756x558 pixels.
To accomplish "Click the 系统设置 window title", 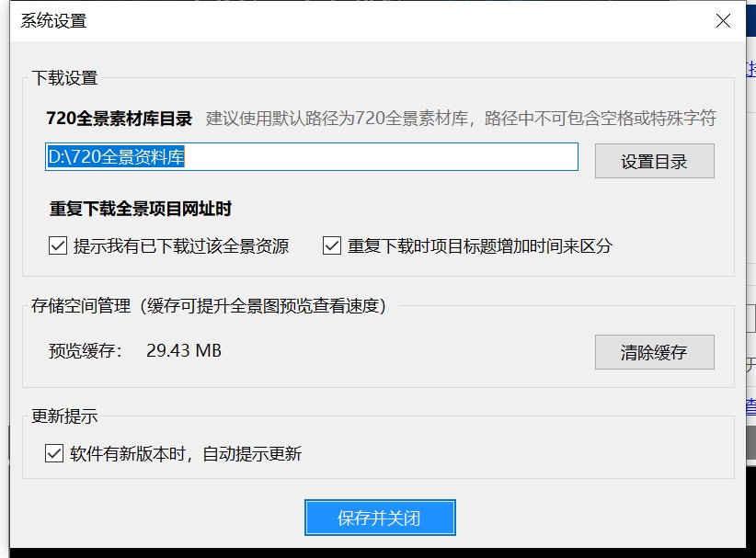I will point(53,21).
